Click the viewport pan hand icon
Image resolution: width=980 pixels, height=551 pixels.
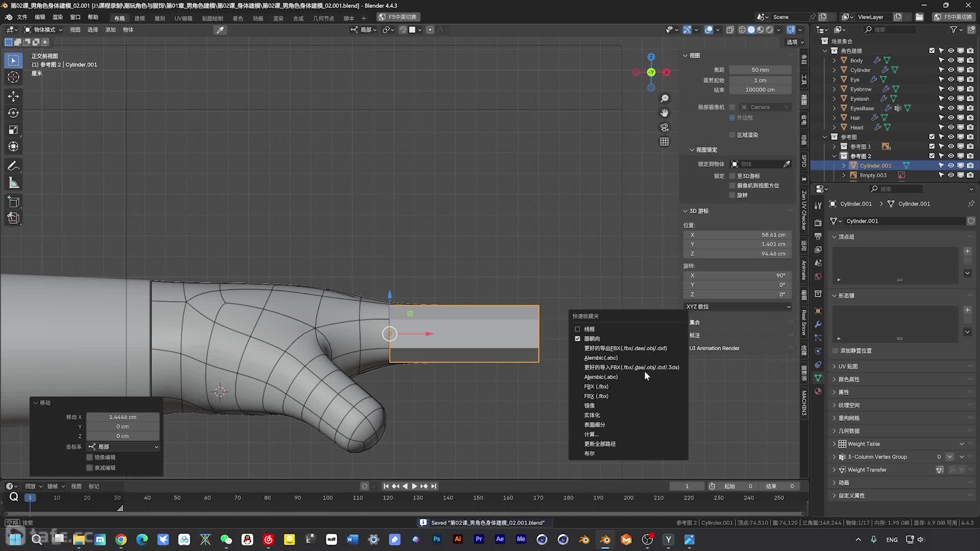pos(664,113)
